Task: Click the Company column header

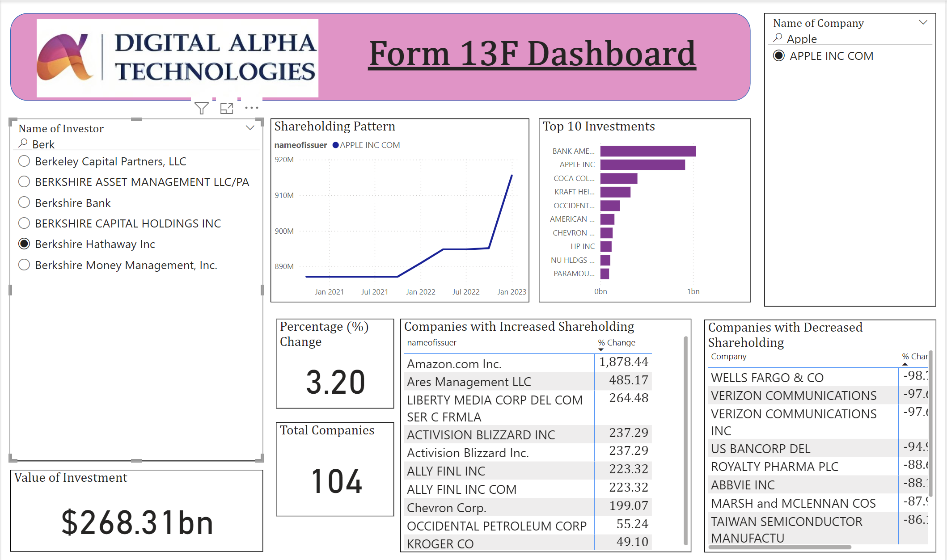Action: click(x=729, y=356)
